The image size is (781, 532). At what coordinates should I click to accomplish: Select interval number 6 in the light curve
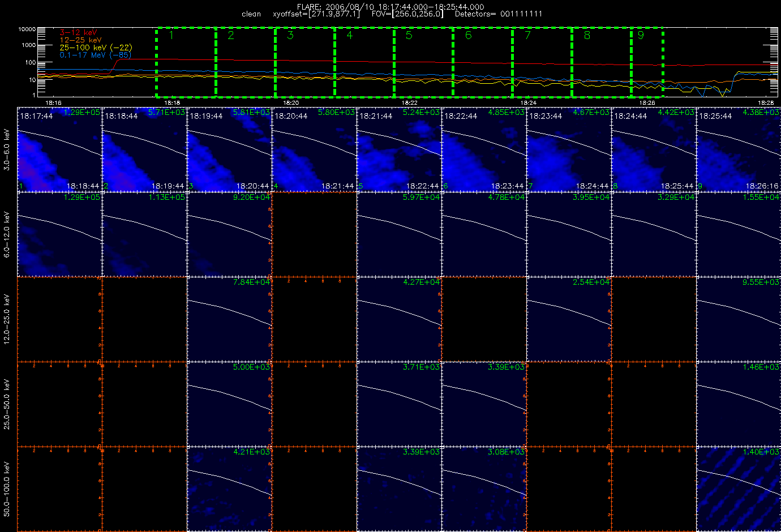pos(483,62)
